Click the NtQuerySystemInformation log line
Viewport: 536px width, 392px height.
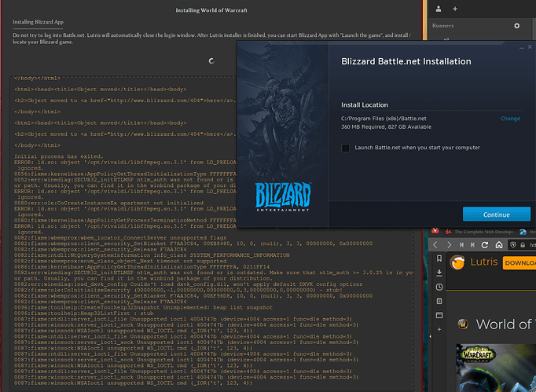152,255
